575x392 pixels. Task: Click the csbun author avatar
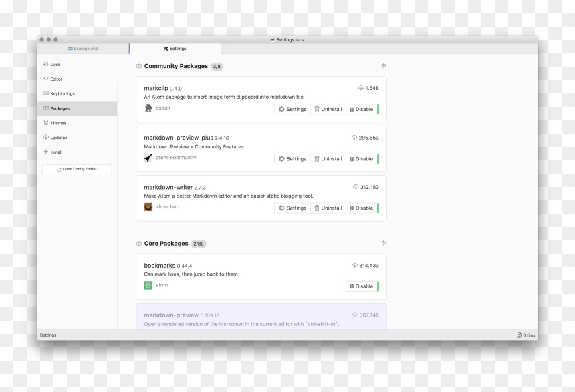pyautogui.click(x=148, y=108)
